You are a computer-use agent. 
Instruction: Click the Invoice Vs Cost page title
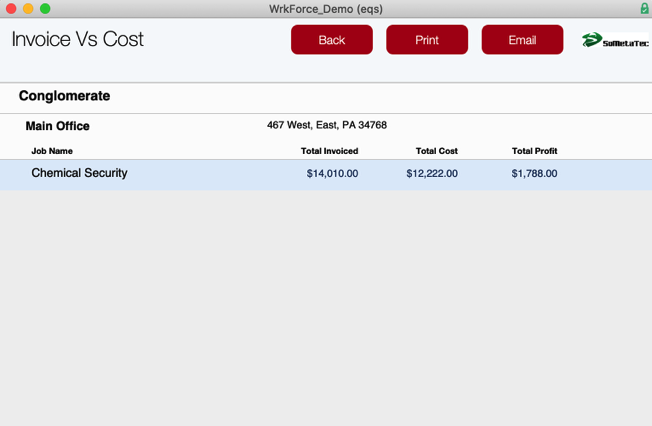tap(78, 40)
